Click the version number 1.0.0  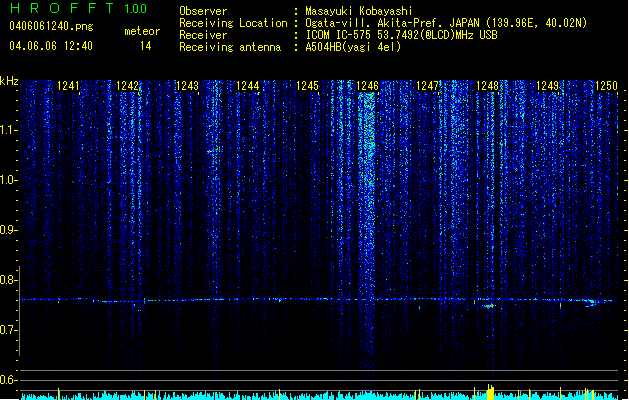(x=135, y=9)
